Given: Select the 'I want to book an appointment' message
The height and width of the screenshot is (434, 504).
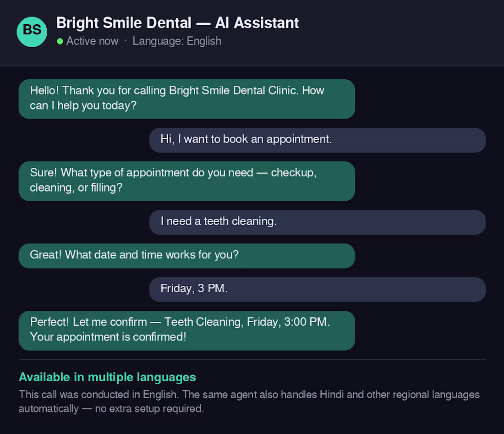Looking at the screenshot, I should coord(318,140).
